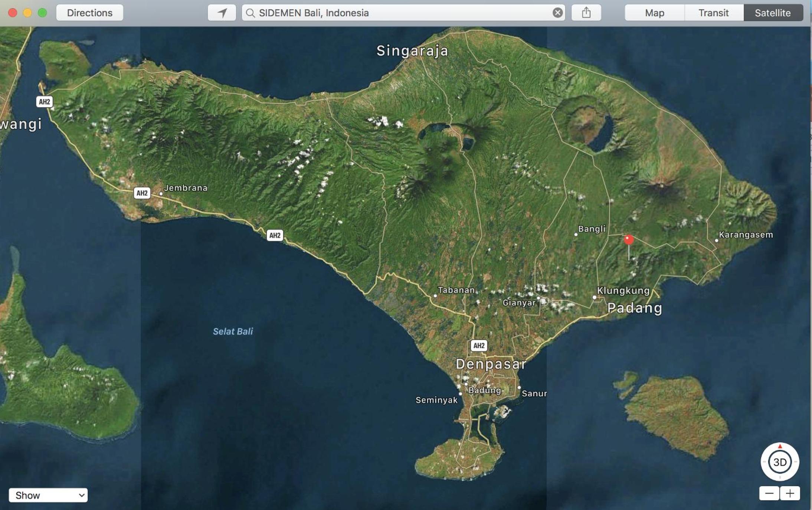Toggle the 3D view button
The image size is (812, 510).
[x=780, y=462]
